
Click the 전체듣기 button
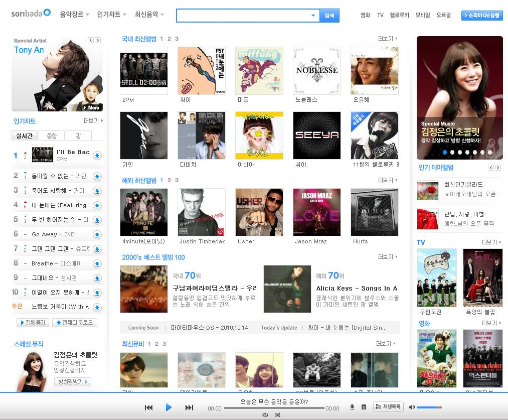(33, 323)
